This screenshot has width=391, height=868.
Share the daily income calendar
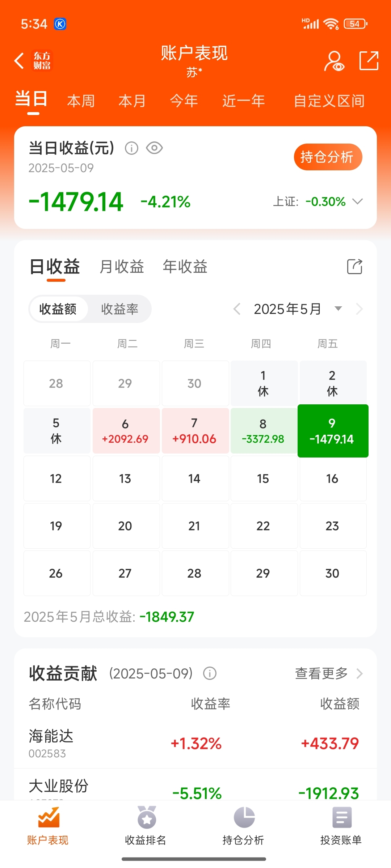click(354, 267)
